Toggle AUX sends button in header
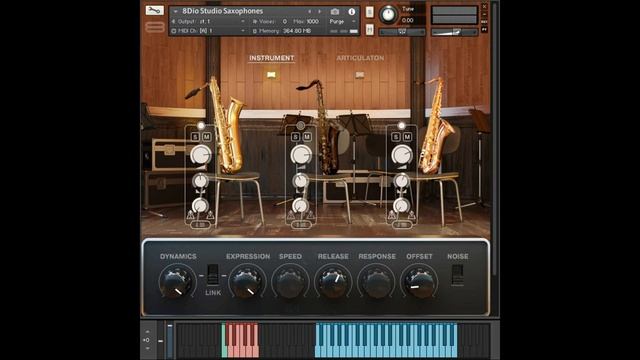The width and height of the screenshot is (640, 360). 484,22
